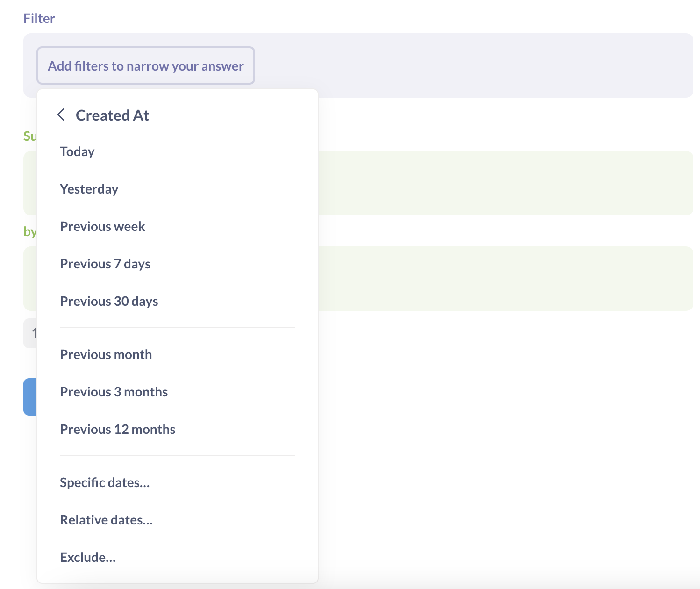Choose Previous 30 days
This screenshot has width=700, height=589.
pyautogui.click(x=109, y=302)
